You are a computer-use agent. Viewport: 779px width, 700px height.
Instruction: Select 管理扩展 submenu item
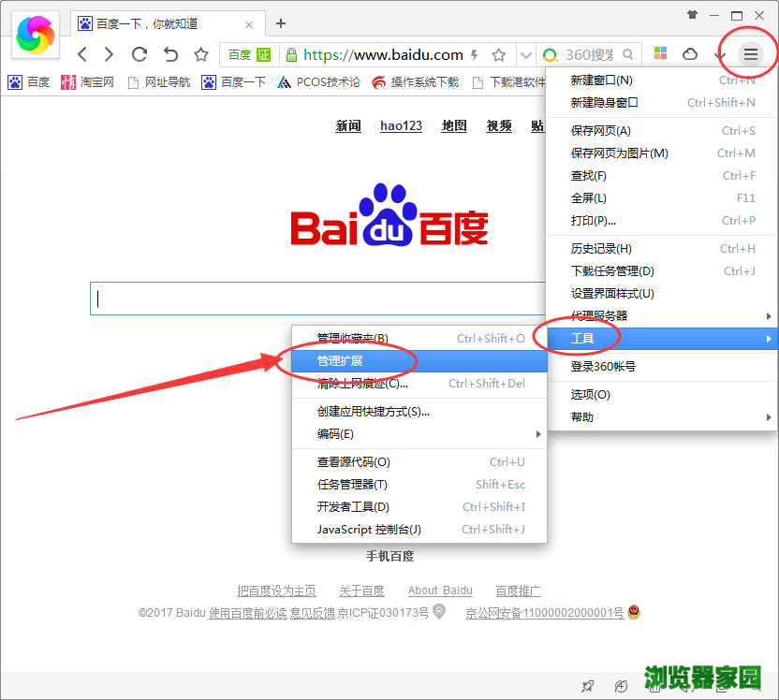pyautogui.click(x=419, y=361)
